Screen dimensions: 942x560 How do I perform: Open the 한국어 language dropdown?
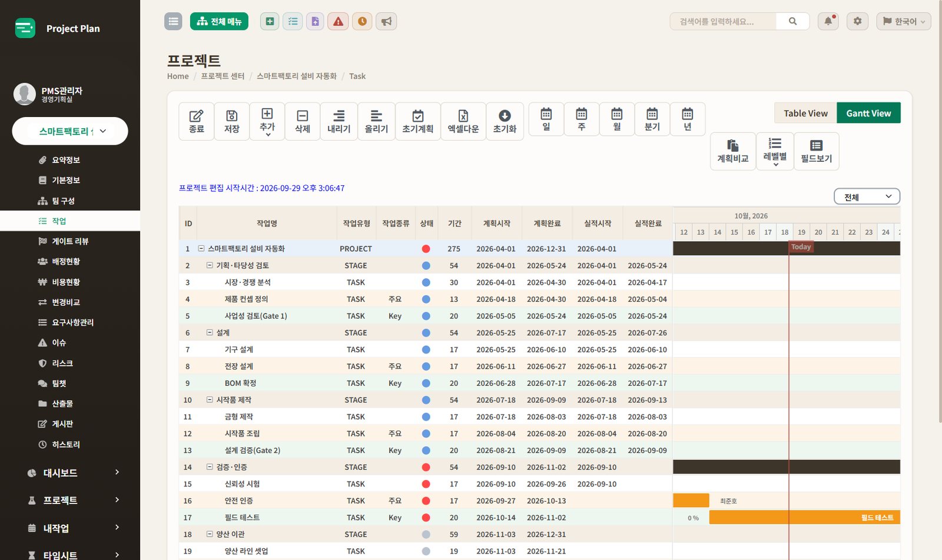click(904, 21)
